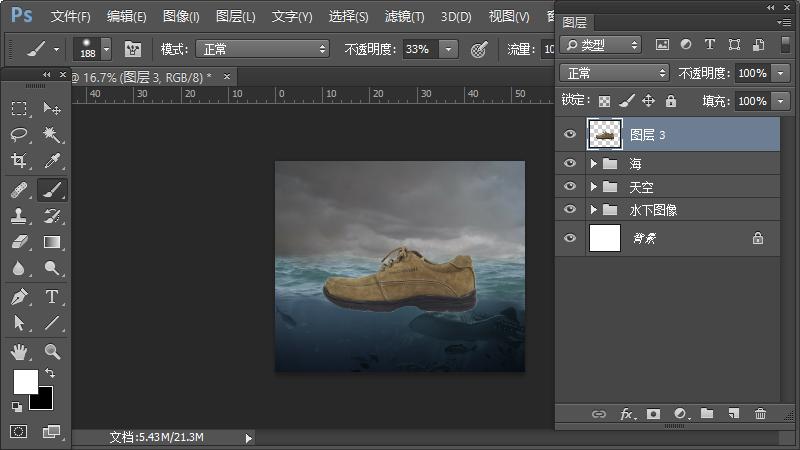Open the 视图(V) menu
800x450 pixels.
(x=509, y=16)
